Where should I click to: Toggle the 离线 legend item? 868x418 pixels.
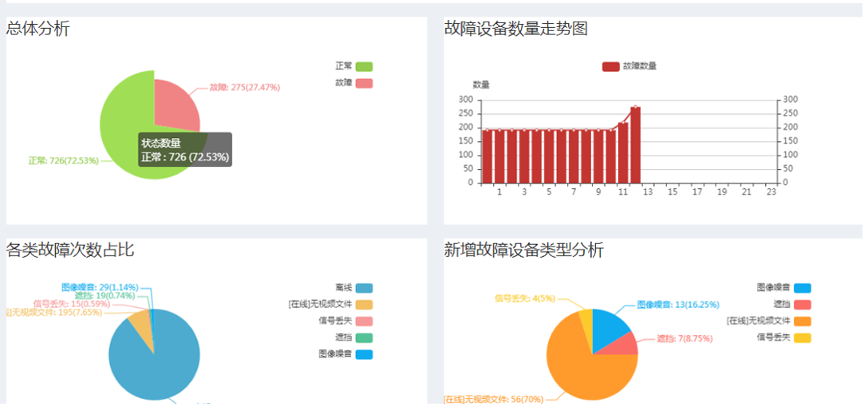point(364,288)
